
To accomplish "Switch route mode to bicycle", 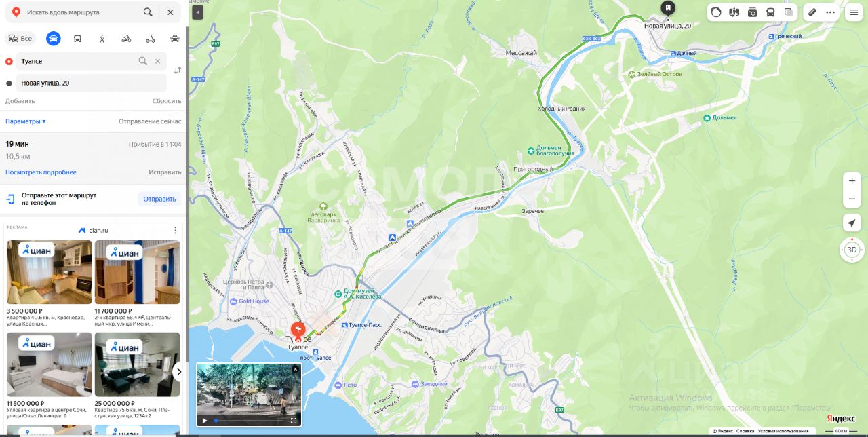I will (x=126, y=39).
